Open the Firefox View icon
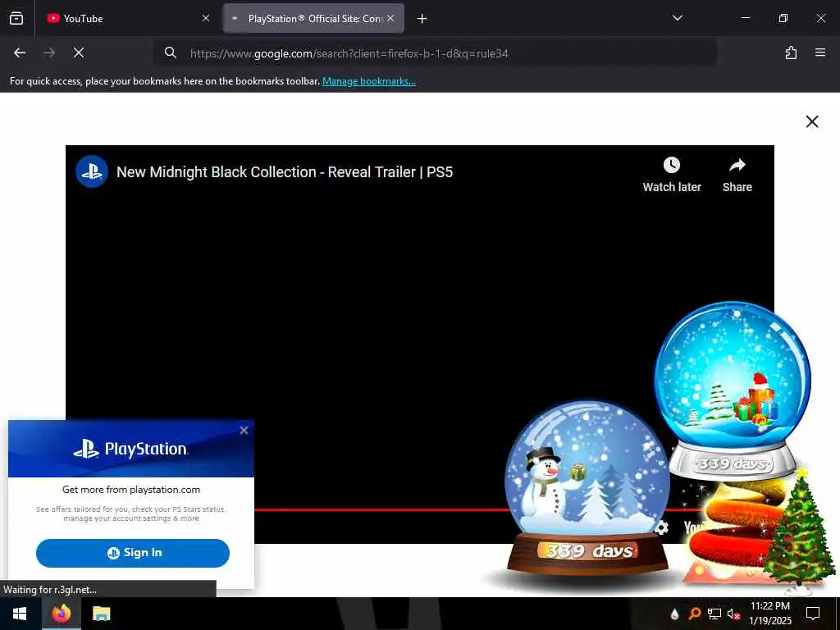The image size is (840, 630). coord(16,18)
